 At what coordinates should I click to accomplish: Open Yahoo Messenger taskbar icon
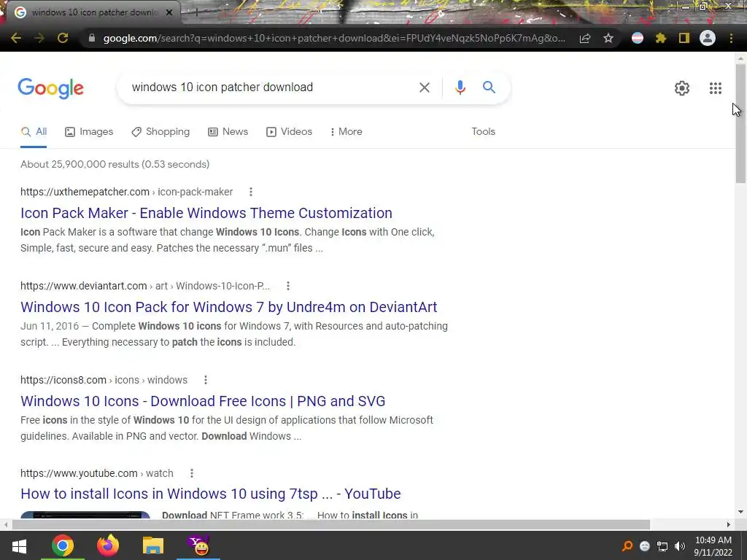(198, 545)
